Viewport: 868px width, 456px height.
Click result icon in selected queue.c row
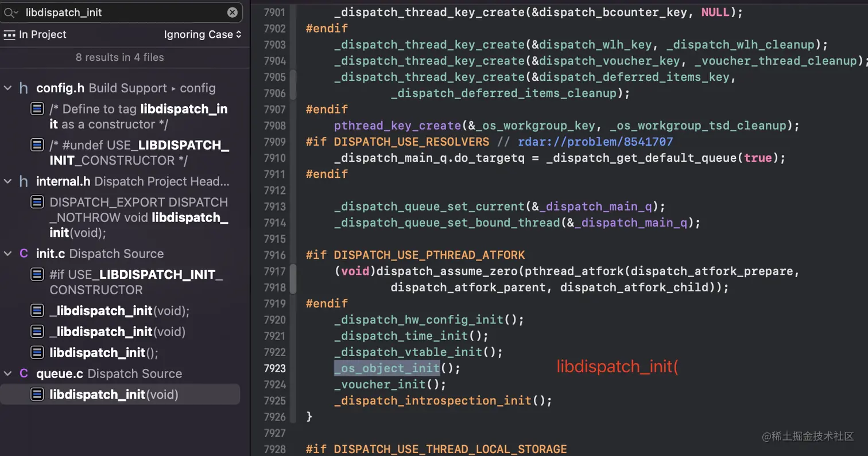pos(37,395)
